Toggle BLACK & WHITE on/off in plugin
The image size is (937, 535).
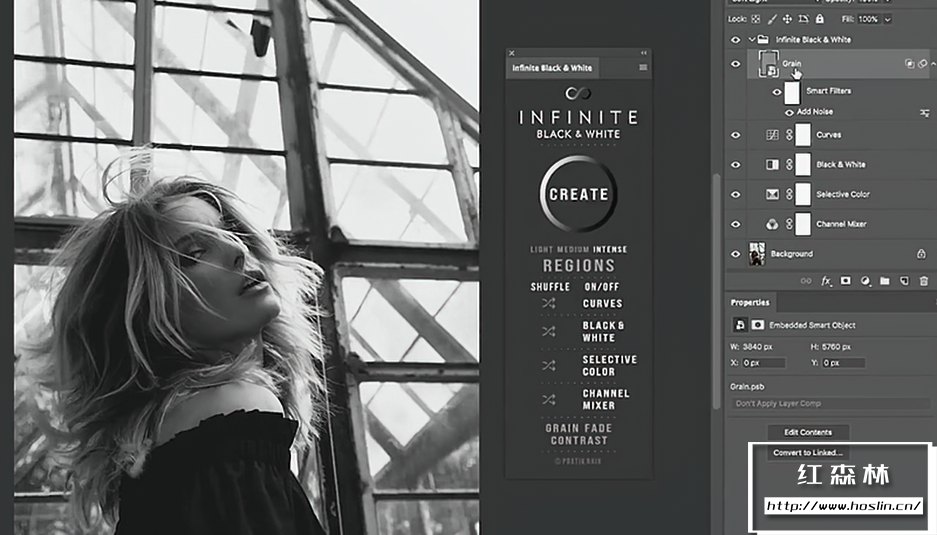[603, 332]
